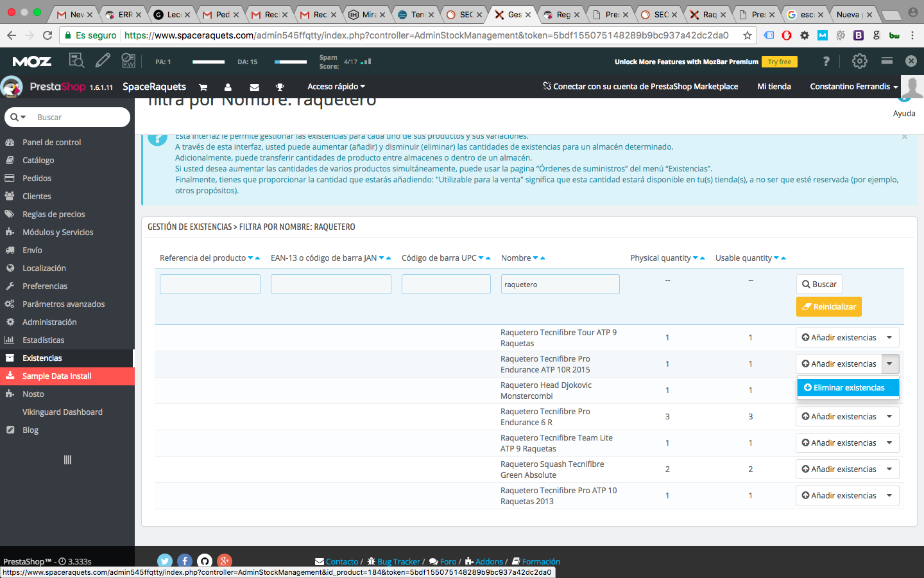This screenshot has width=924, height=578.
Task: Collapse dropdown for Raquetero Tecnifibre Pro Endurance ATP 10R
Action: [x=889, y=363]
